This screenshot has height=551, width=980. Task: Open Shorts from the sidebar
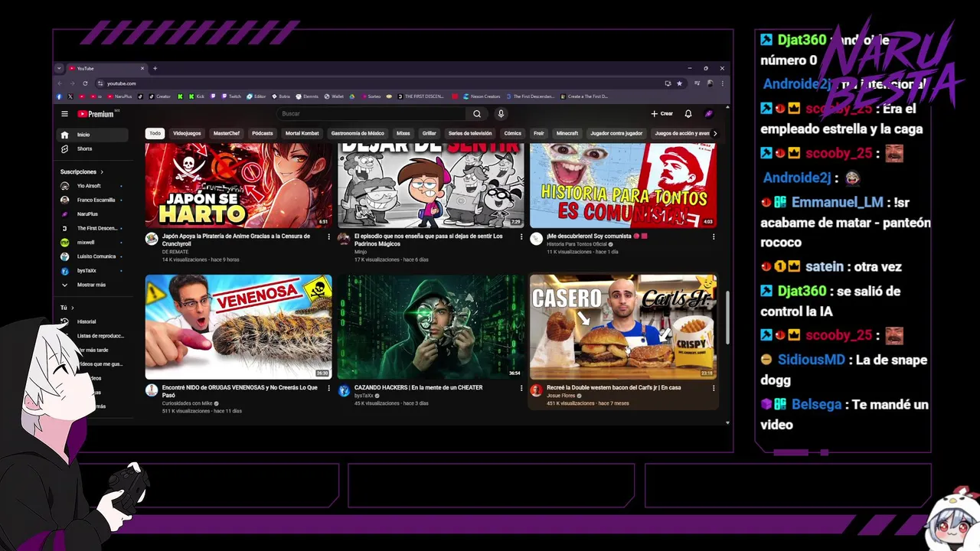[x=94, y=148]
